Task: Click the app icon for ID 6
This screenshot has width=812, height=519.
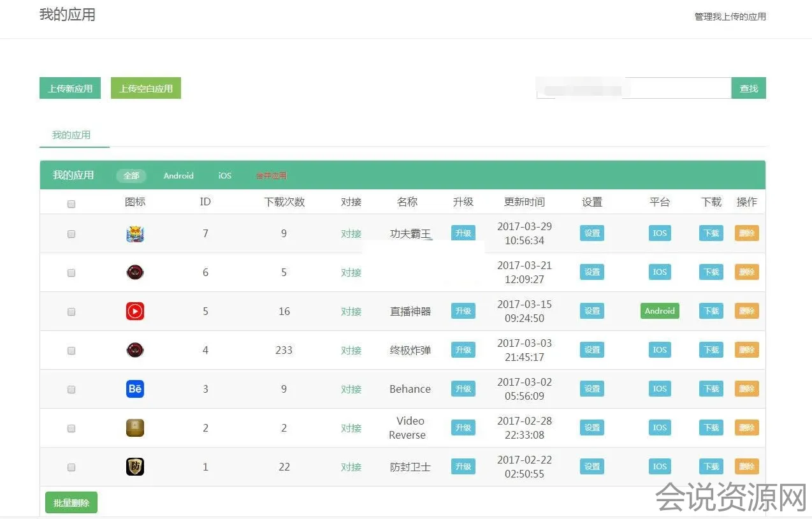Action: (135, 272)
